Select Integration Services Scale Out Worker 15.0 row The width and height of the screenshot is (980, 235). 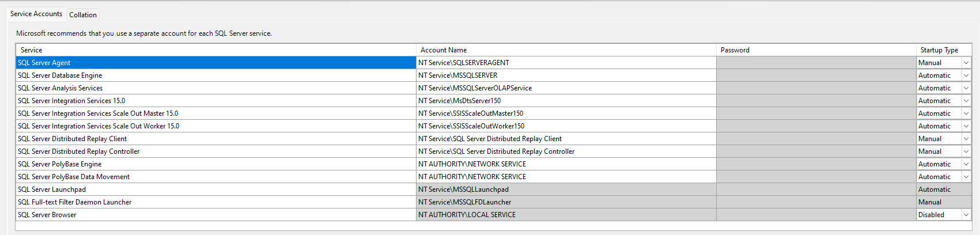click(216, 126)
